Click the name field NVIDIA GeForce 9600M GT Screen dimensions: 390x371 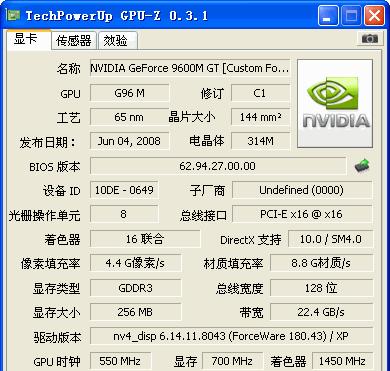(x=190, y=68)
